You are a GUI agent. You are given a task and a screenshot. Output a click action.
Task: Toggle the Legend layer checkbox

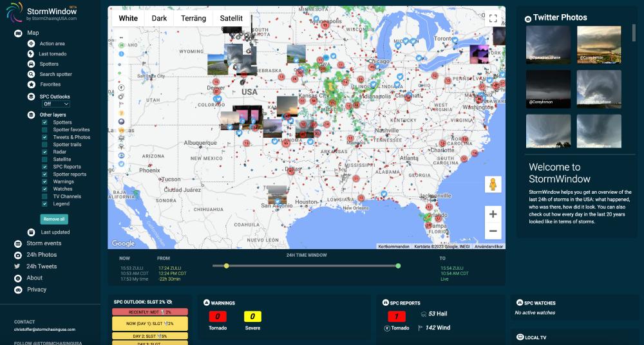(x=44, y=203)
